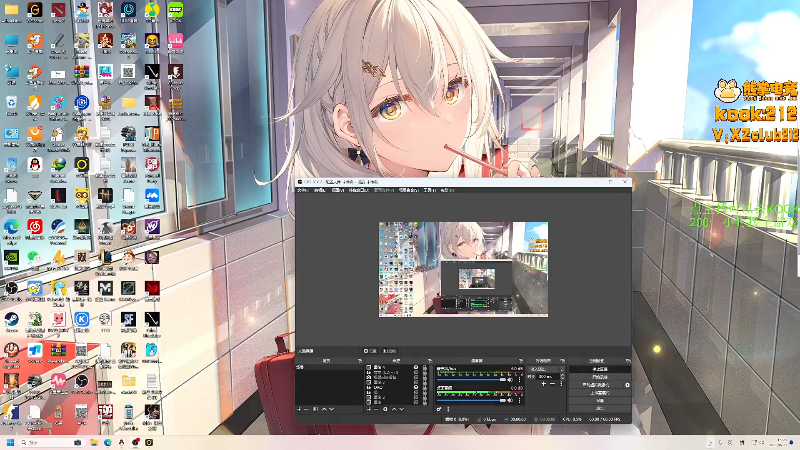Click the 开始录制 start recording button

tap(599, 377)
